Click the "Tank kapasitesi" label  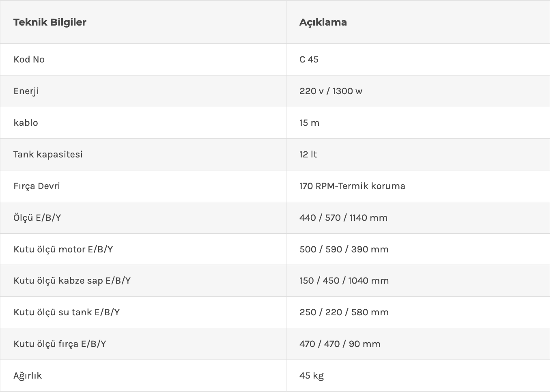[x=48, y=155]
